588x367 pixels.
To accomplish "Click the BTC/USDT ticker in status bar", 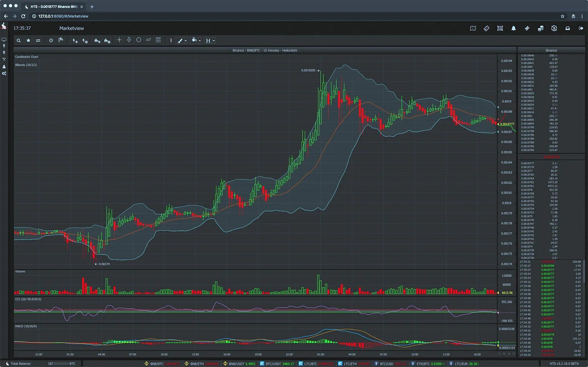I will coord(277,364).
